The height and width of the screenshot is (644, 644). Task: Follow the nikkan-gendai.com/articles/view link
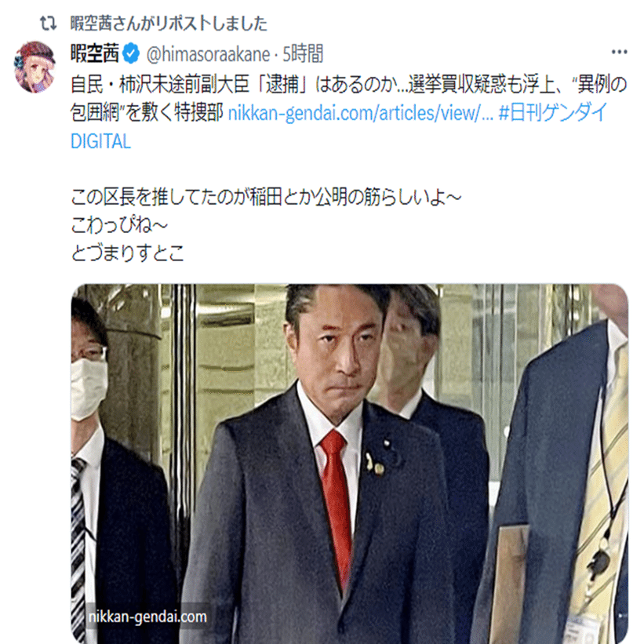click(x=360, y=112)
